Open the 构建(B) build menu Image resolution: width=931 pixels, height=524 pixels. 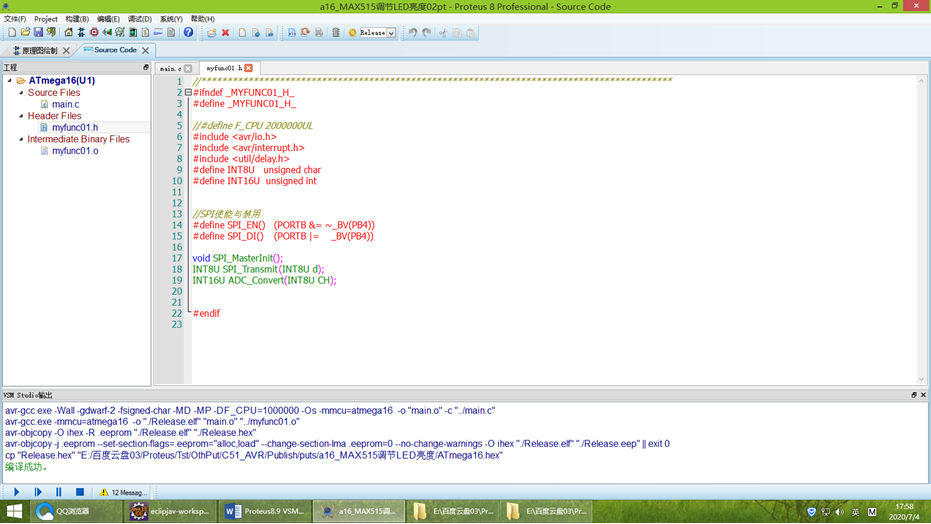[x=77, y=19]
